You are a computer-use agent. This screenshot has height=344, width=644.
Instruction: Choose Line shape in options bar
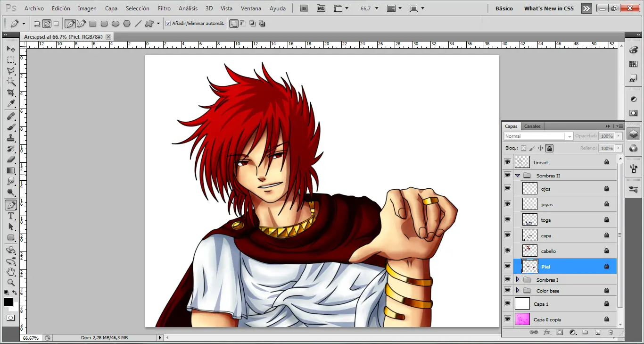tap(138, 24)
